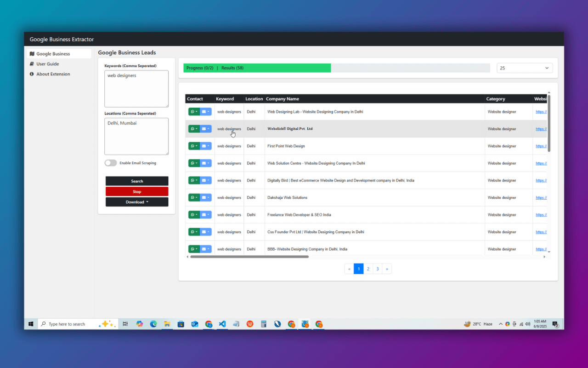Open User Guide in sidebar
Screen dimensions: 588x368
click(48, 64)
